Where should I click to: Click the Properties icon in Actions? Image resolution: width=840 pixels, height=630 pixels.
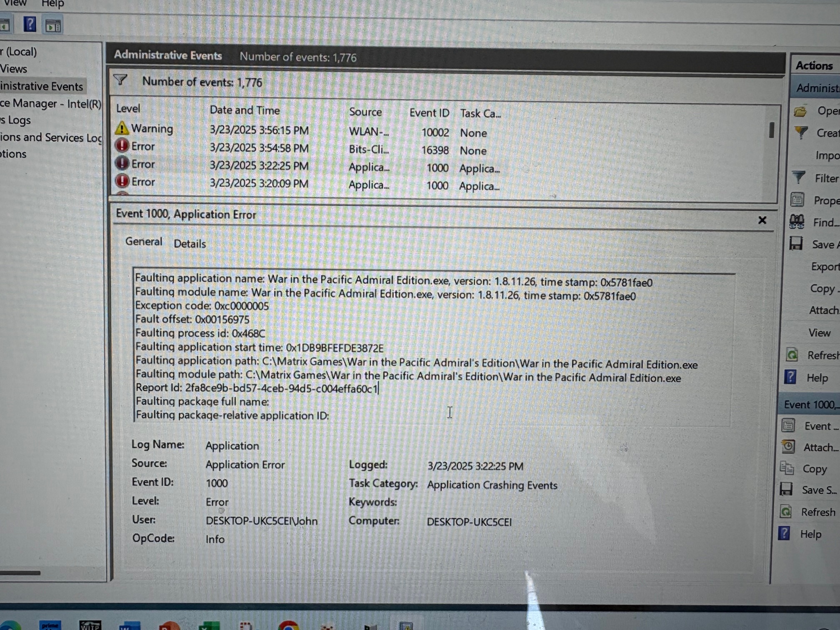[x=797, y=200]
